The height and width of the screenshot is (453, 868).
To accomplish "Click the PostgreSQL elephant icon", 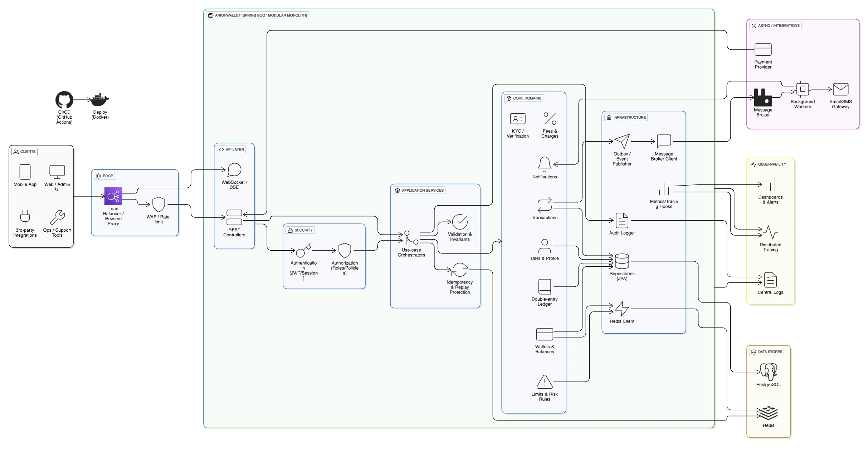I will (x=768, y=372).
